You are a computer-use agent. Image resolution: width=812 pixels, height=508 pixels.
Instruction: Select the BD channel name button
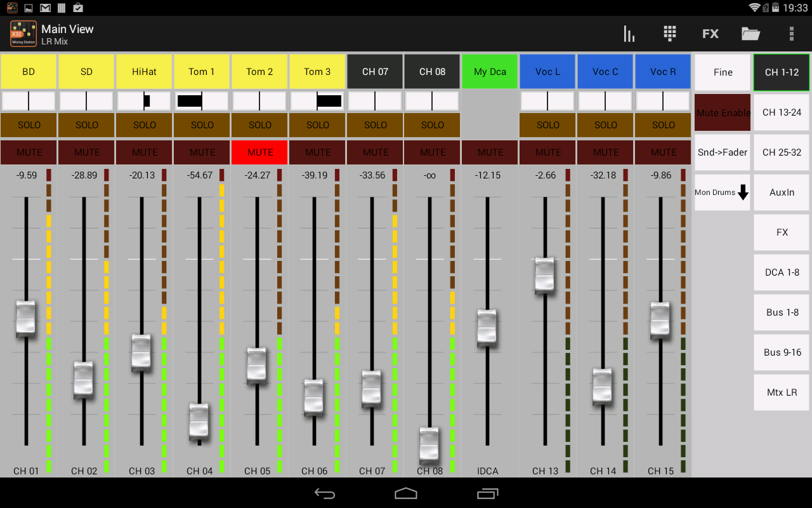click(29, 72)
